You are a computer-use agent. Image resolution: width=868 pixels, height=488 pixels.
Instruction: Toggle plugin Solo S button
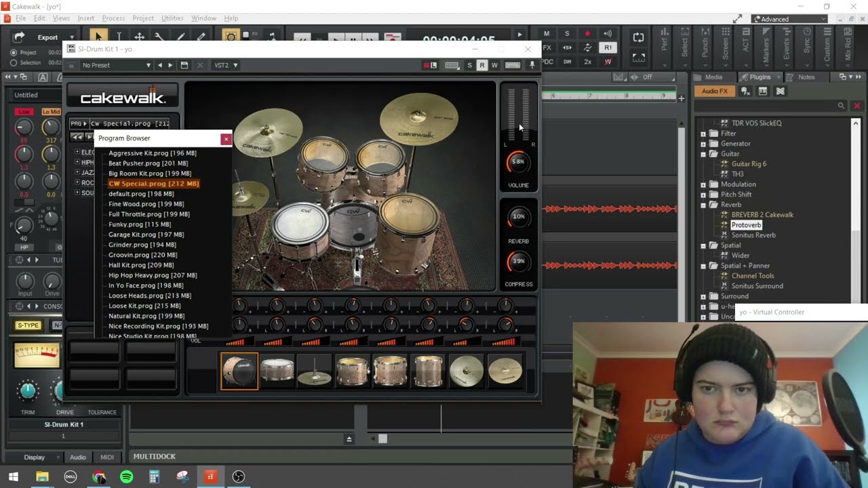[469, 65]
